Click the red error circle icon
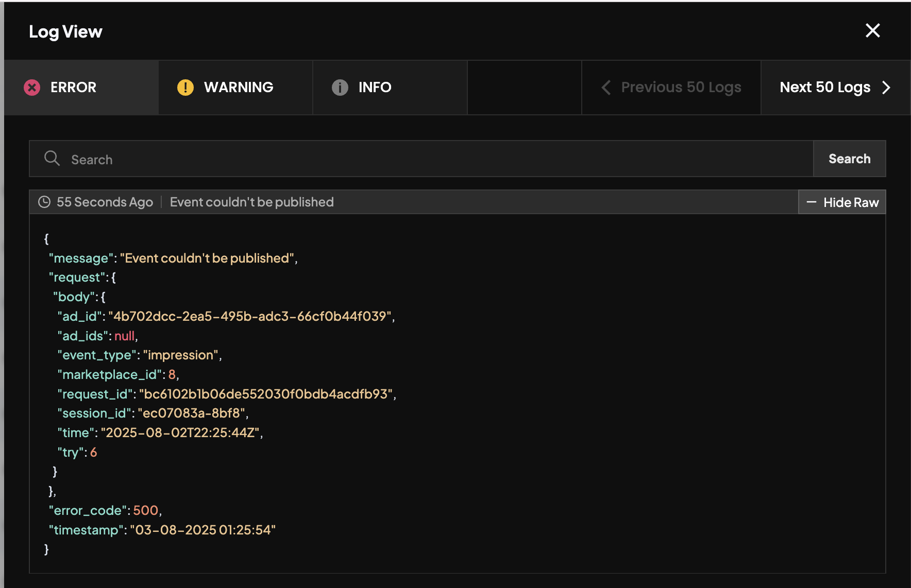Viewport: 911px width, 588px height. tap(32, 88)
